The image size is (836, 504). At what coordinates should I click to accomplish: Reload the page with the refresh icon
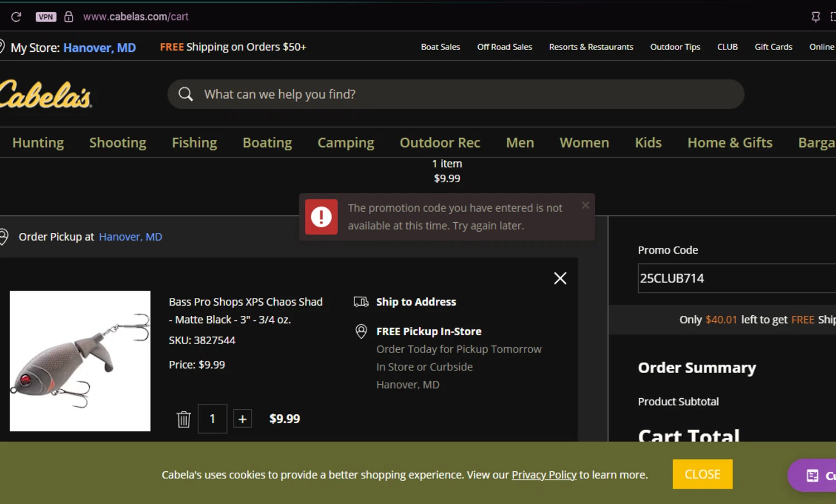16,17
